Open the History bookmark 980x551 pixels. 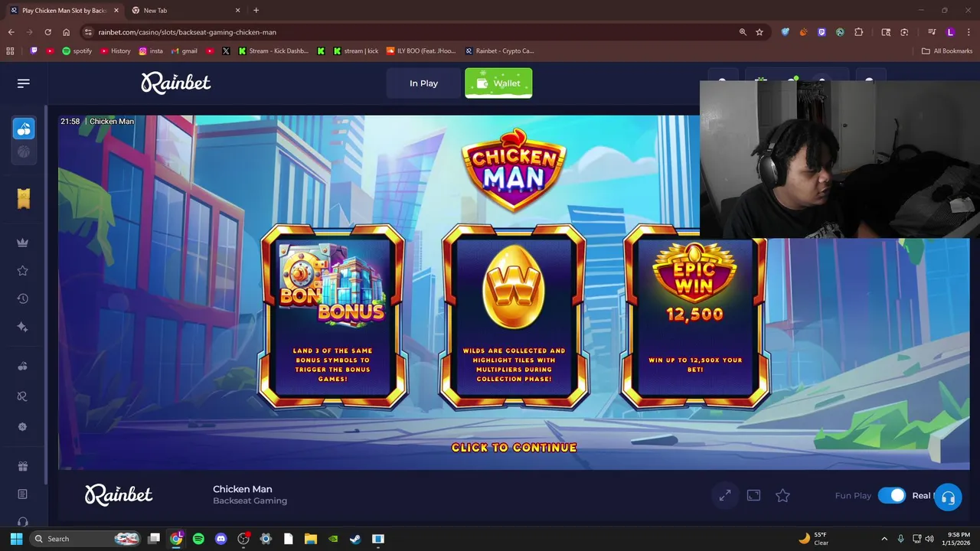[x=116, y=51]
